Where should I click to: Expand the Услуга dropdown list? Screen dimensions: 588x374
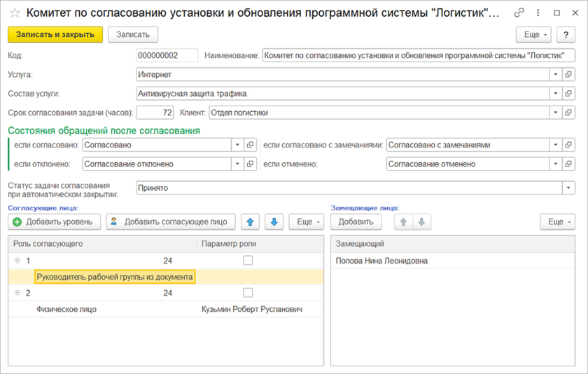(x=555, y=74)
